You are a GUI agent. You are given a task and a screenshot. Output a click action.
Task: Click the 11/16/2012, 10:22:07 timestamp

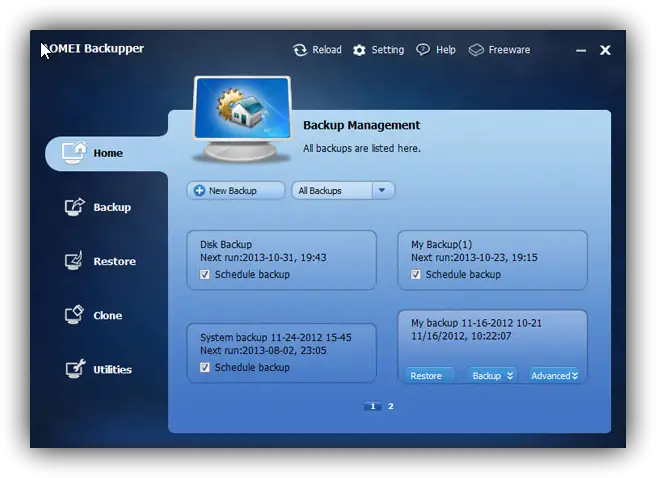[461, 336]
